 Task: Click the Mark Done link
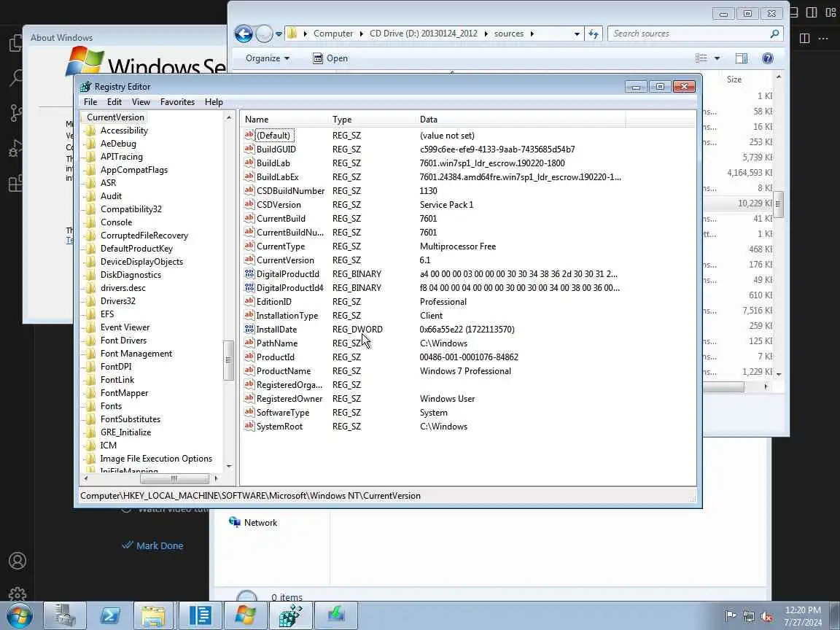tap(160, 545)
